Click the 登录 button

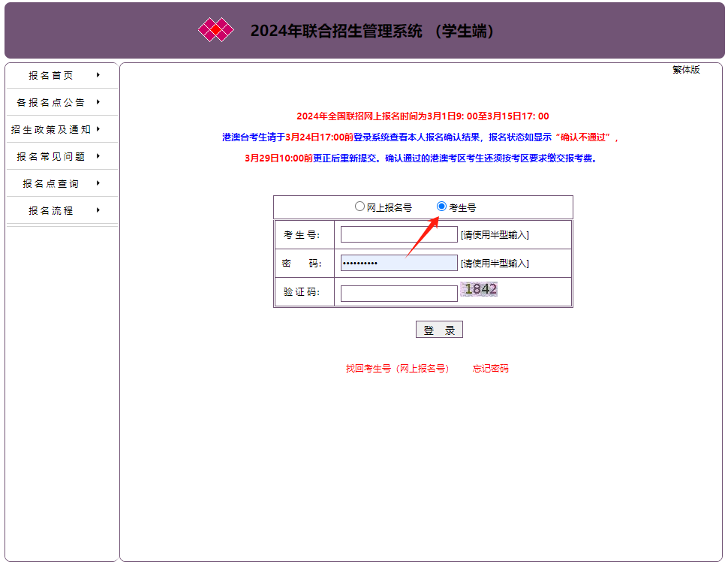(x=439, y=330)
